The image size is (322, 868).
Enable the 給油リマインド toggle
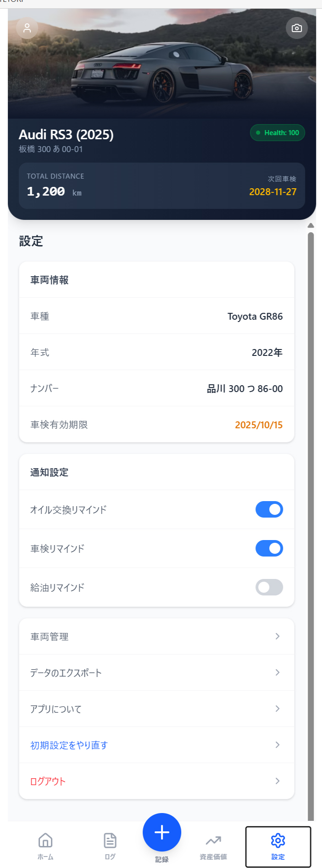point(269,587)
